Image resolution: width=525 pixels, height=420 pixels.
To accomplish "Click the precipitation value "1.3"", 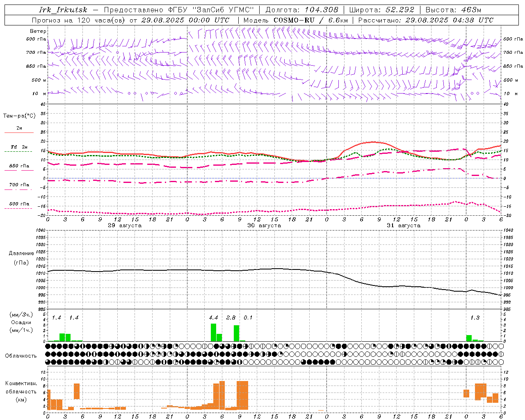I will 475,318.
